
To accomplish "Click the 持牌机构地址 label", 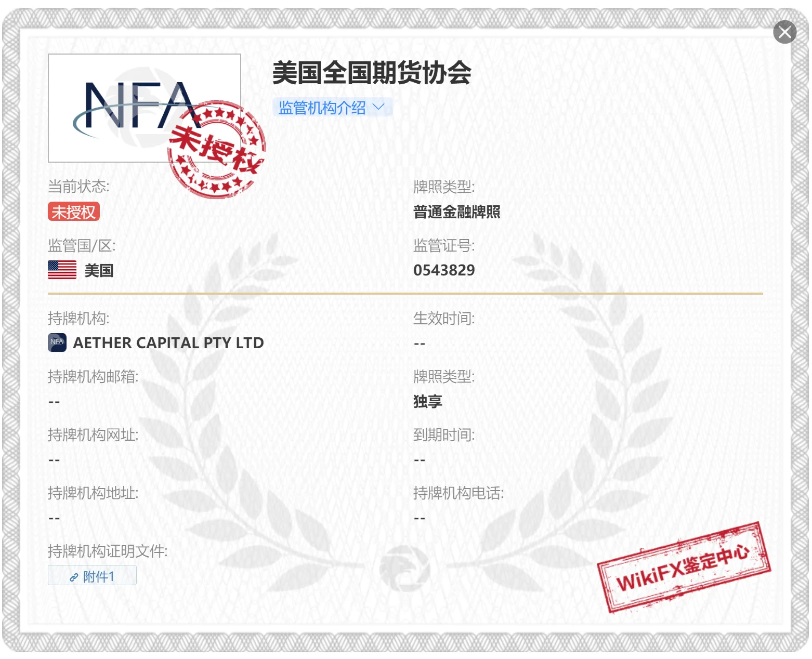I will click(93, 493).
